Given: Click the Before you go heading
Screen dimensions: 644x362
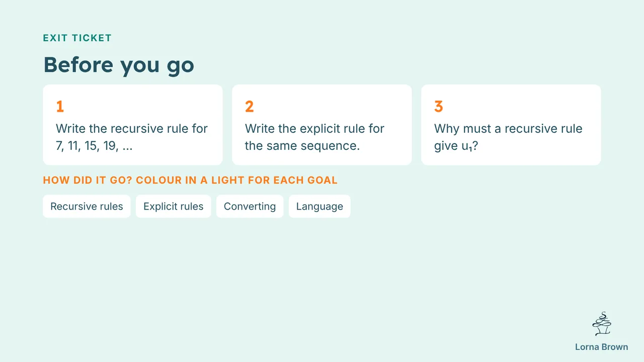Looking at the screenshot, I should tap(119, 65).
